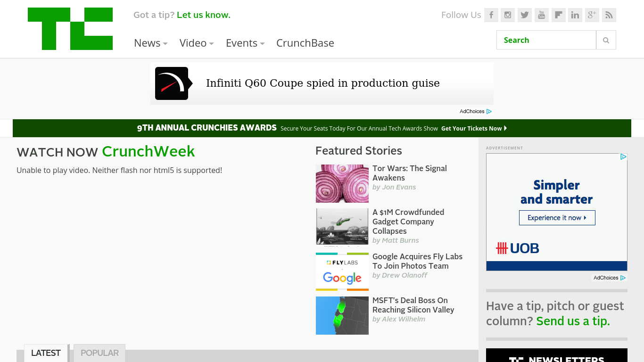Click the '9th Annual Crunchies Awards' heading
Viewport: 644px width, 362px height.
click(x=207, y=128)
